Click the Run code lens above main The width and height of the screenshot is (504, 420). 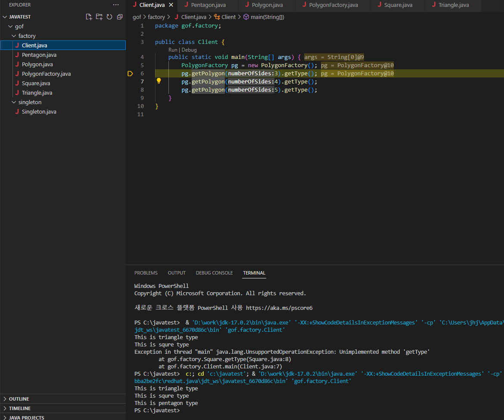pyautogui.click(x=173, y=50)
